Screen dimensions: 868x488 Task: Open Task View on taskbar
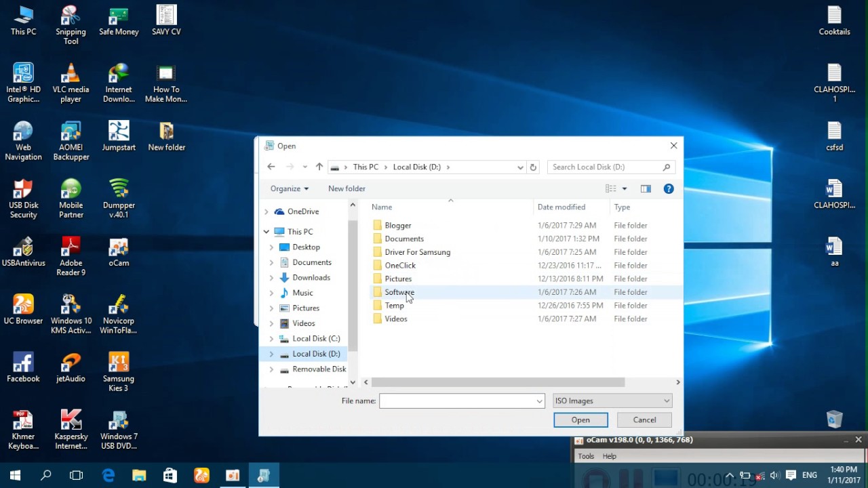pos(77,475)
